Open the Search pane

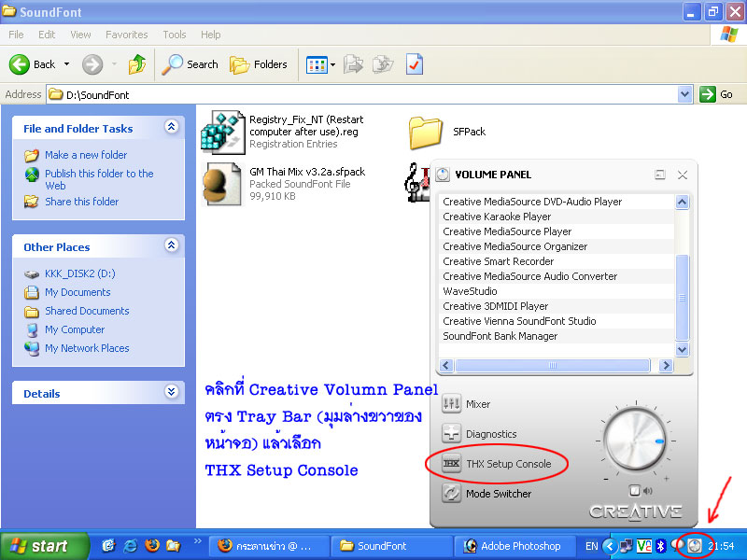[190, 64]
